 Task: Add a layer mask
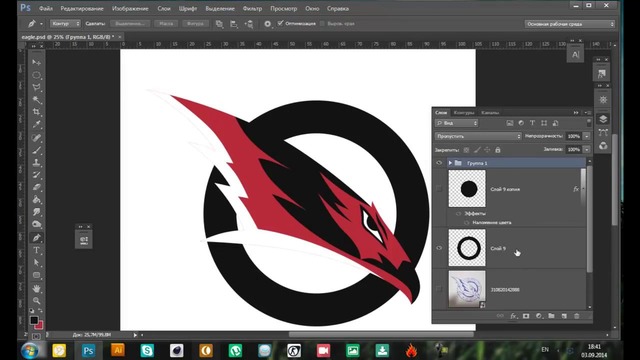(526, 316)
